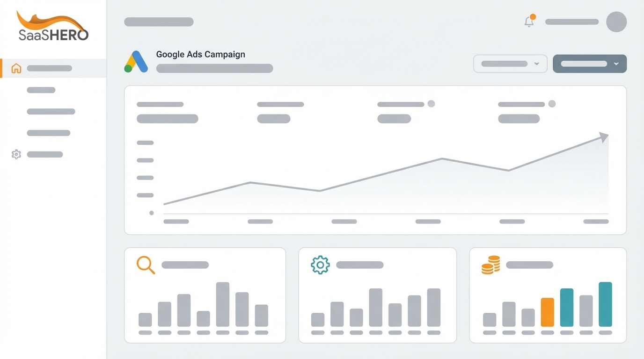Select the second sidebar navigation item
This screenshot has width=644, height=359.
pyautogui.click(x=41, y=90)
